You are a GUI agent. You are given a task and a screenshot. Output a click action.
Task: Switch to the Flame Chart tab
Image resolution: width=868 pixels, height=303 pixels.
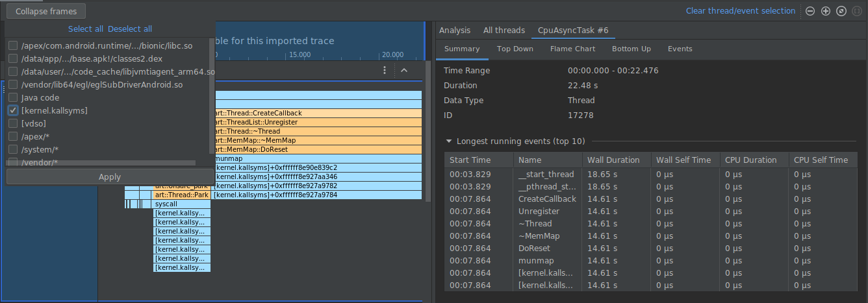[572, 49]
